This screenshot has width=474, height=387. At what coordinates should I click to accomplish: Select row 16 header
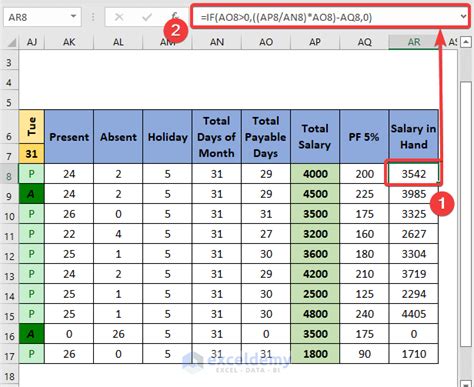coord(9,336)
